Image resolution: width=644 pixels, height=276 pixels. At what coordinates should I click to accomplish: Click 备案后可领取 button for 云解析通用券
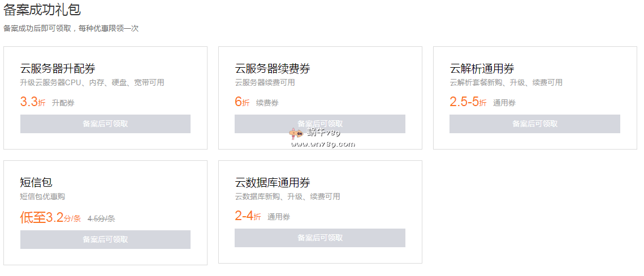point(534,124)
